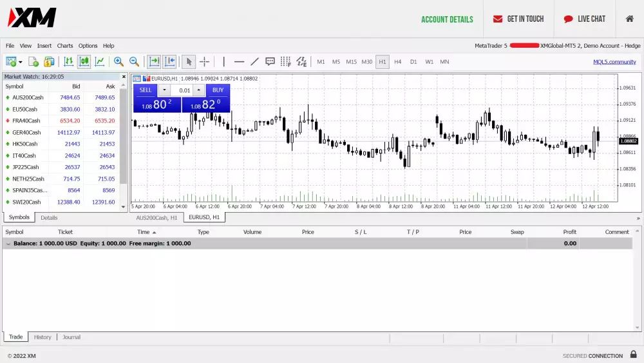Set timeframe to W1
The width and height of the screenshot is (644, 363).
[429, 62]
